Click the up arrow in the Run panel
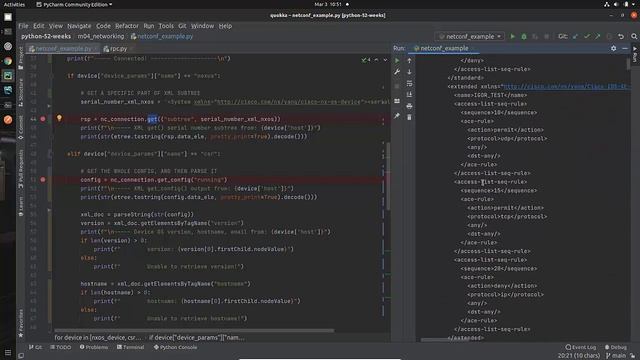This screenshot has width=640, height=360. [x=409, y=60]
